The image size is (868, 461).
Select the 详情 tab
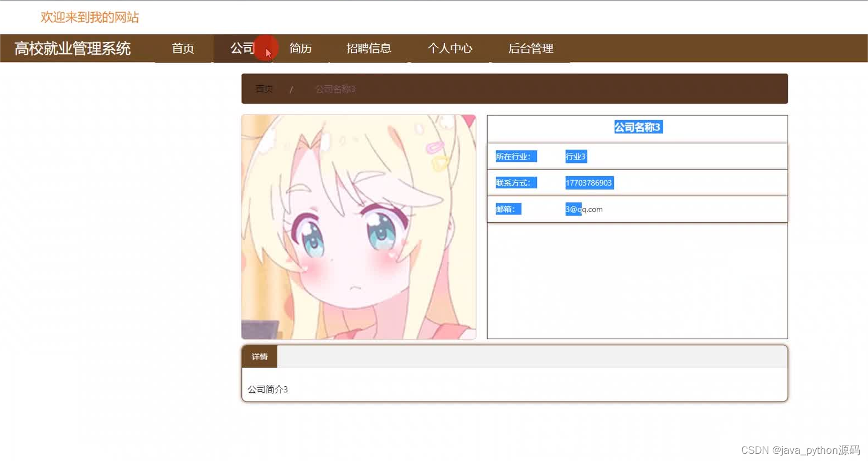(x=260, y=356)
